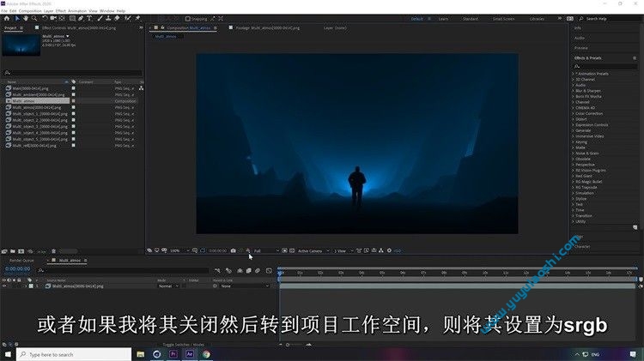
Task: Switch to the Render Queue tab
Action: point(21,261)
